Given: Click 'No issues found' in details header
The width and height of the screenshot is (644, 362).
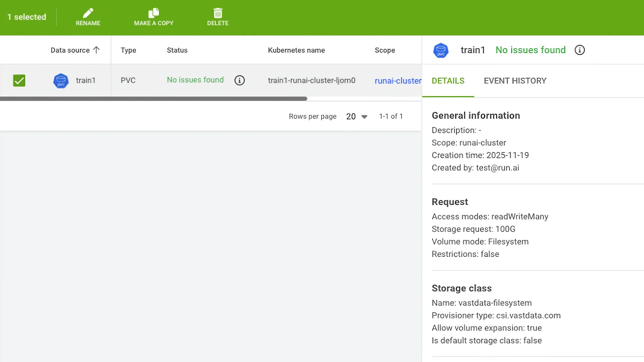Looking at the screenshot, I should pyautogui.click(x=531, y=50).
